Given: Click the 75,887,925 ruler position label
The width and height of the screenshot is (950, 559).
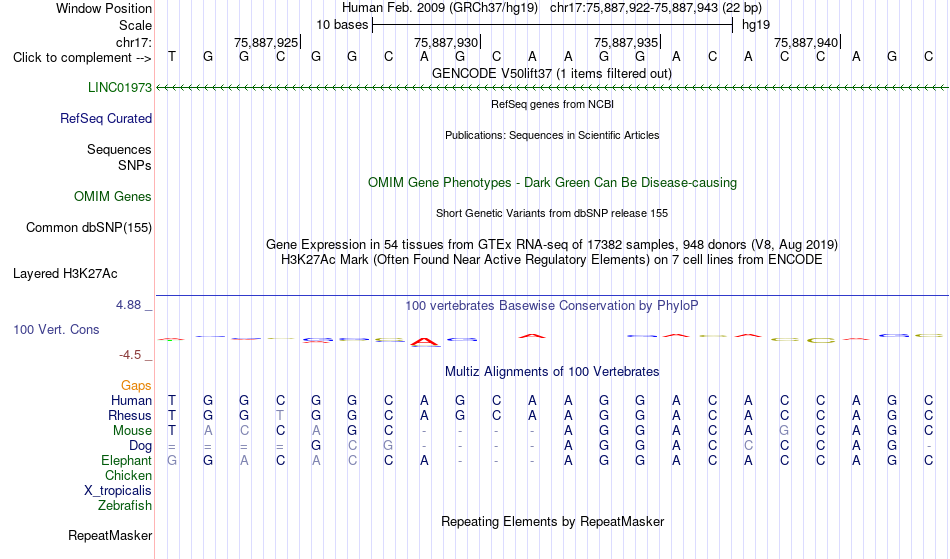Looking at the screenshot, I should [x=266, y=42].
